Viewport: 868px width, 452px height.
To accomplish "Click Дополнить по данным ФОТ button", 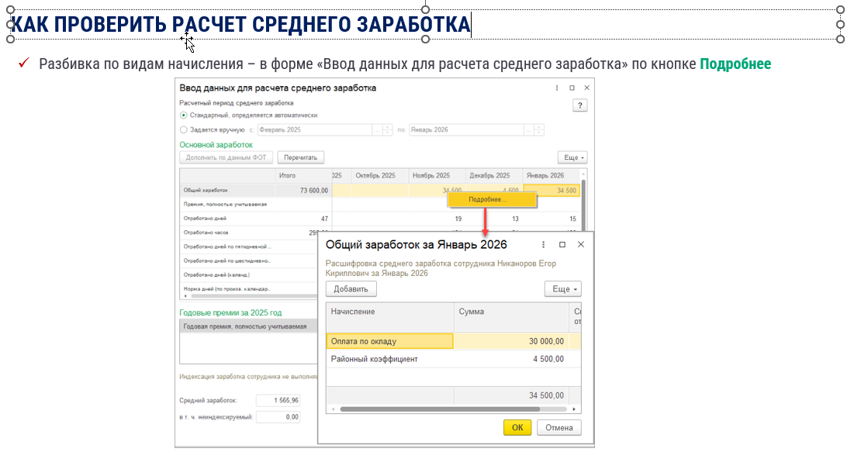I will click(226, 157).
